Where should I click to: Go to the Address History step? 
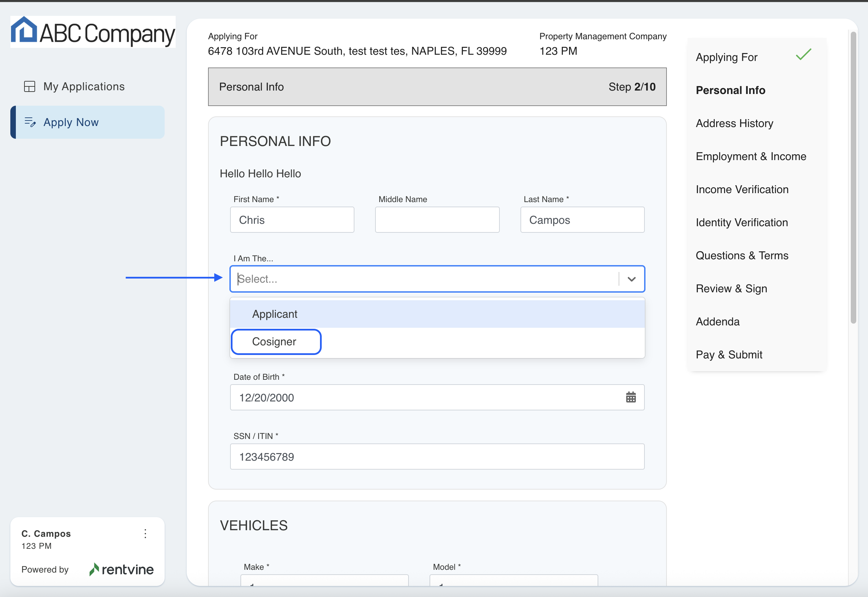734,124
